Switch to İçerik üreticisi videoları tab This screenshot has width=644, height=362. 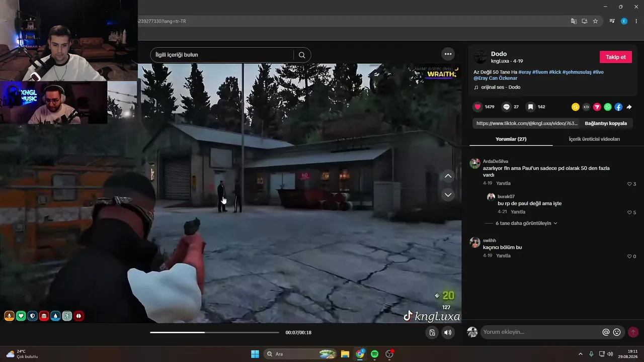[x=594, y=139]
